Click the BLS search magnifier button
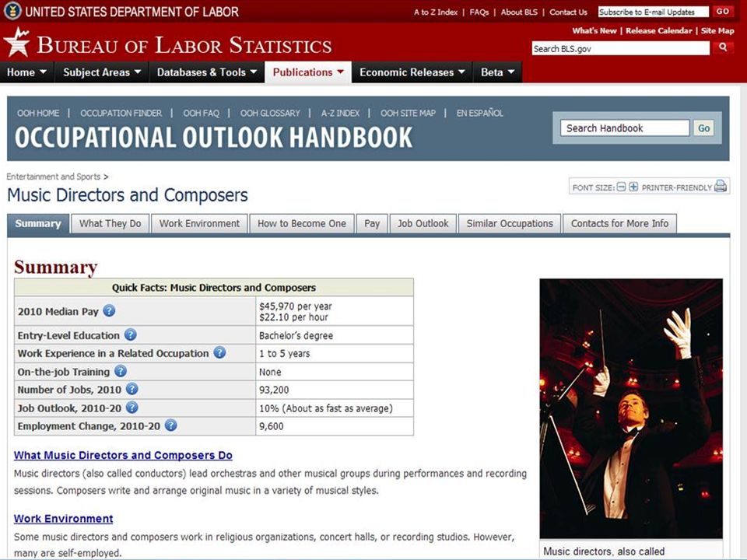Viewport: 747px width, 560px height. [723, 47]
